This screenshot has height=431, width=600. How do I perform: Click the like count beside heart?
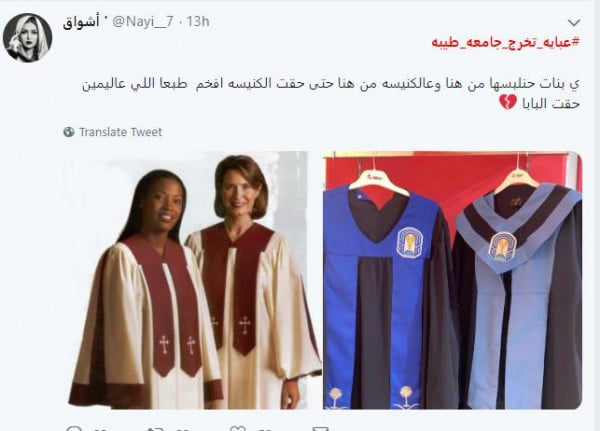coord(263,429)
